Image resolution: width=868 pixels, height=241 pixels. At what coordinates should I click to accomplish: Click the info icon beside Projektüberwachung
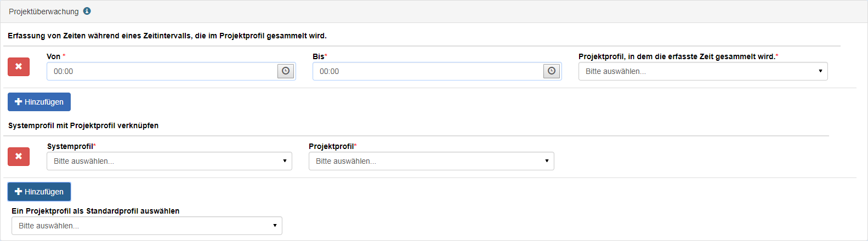[x=87, y=11]
